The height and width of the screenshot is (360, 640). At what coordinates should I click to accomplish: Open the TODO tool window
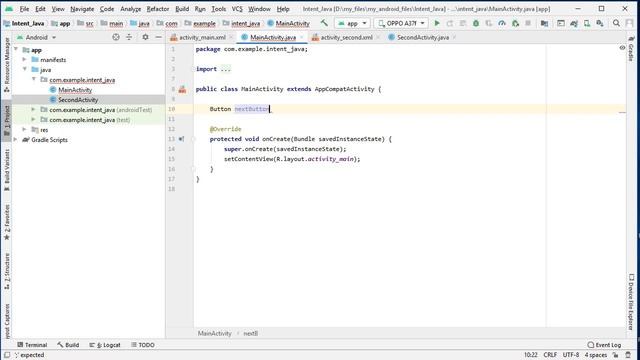143,345
